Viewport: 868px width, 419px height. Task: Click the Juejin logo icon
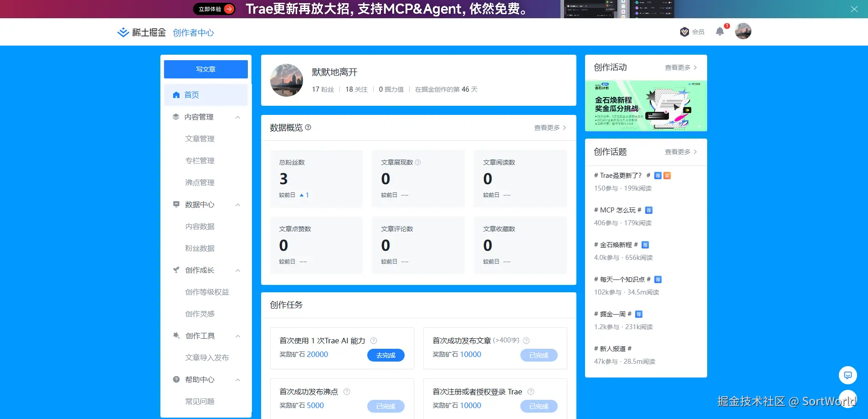point(123,32)
